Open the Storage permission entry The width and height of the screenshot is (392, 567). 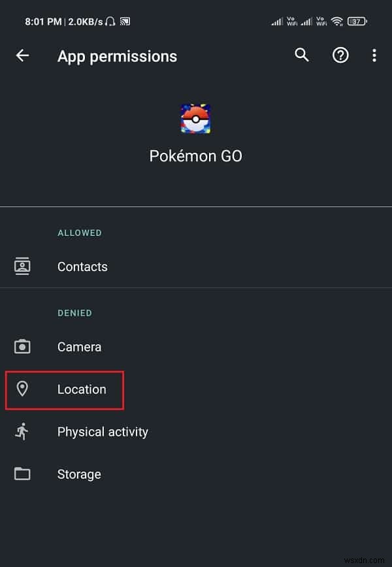pyautogui.click(x=79, y=474)
